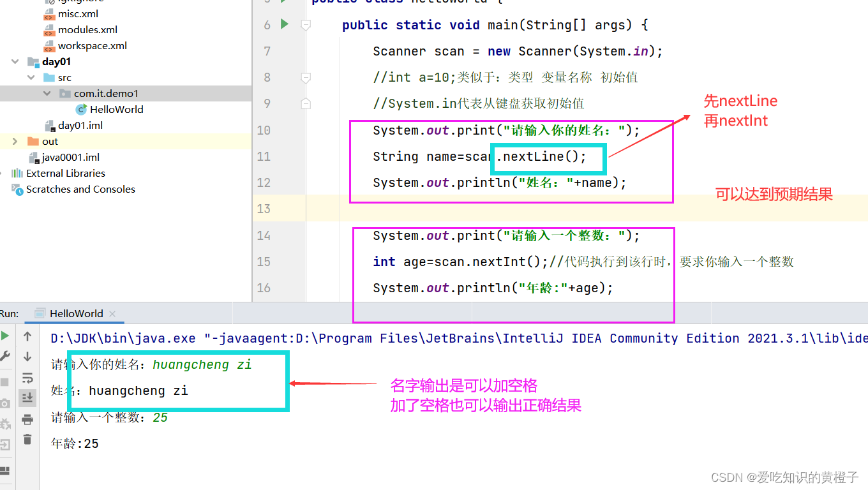Select External Libraries node
This screenshot has height=490, width=868.
(x=65, y=174)
